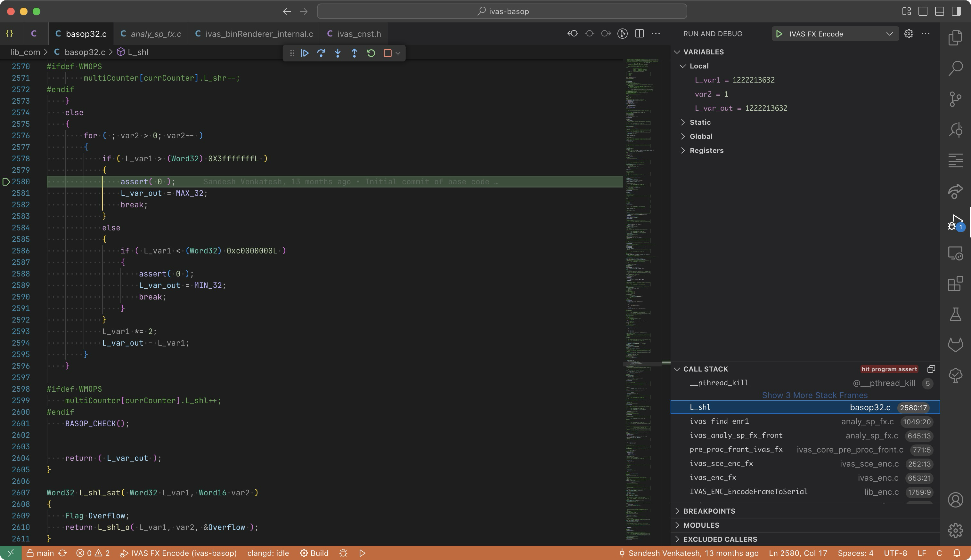Switch to ivas_cnst.h tab
This screenshot has width=971, height=560.
pyautogui.click(x=359, y=34)
